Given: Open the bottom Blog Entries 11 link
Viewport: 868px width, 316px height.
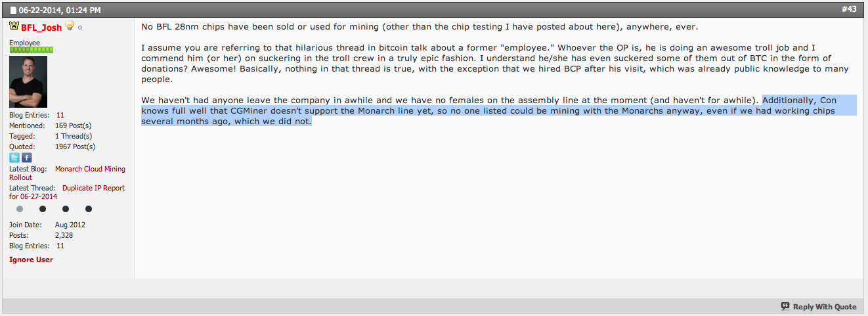Looking at the screenshot, I should click(x=60, y=246).
